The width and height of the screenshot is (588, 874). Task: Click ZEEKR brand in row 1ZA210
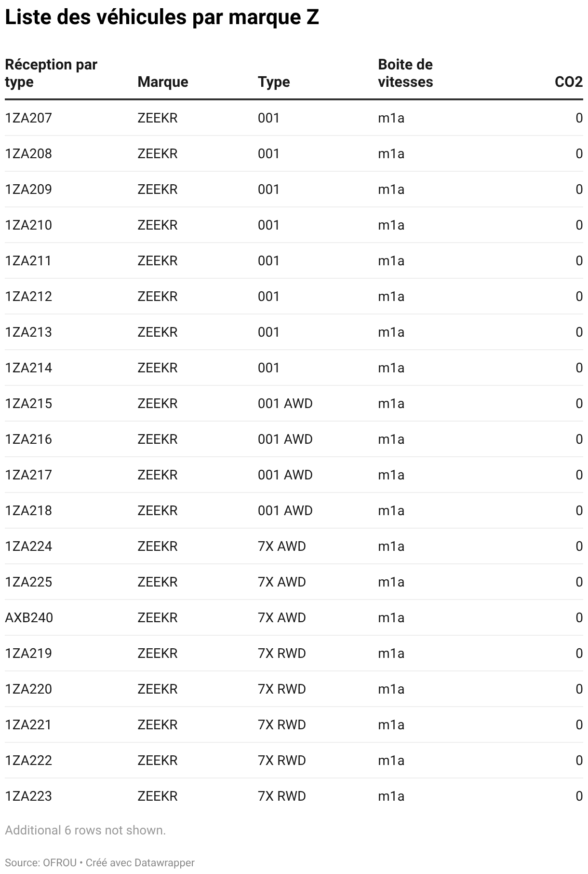[157, 225]
